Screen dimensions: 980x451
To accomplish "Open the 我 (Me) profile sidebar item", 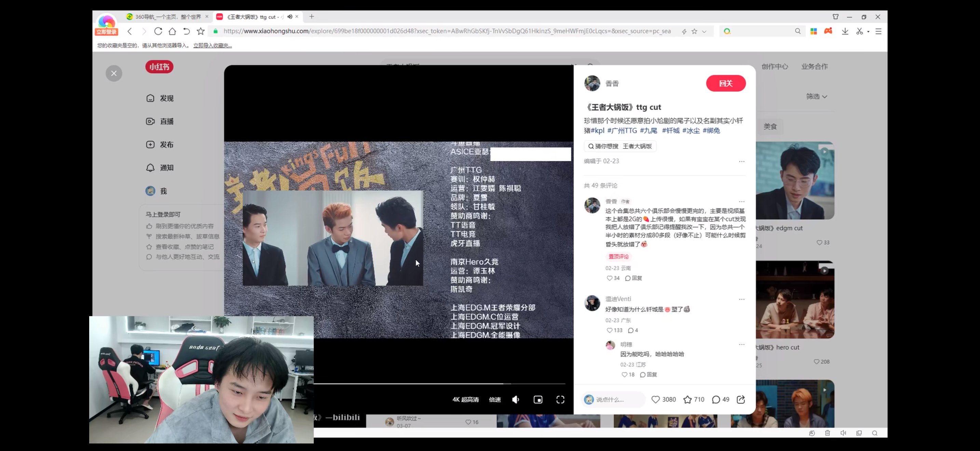I will pyautogui.click(x=156, y=191).
